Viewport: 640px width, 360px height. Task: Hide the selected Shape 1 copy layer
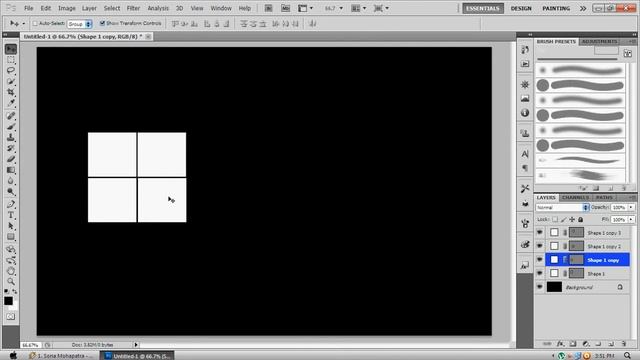pos(540,260)
